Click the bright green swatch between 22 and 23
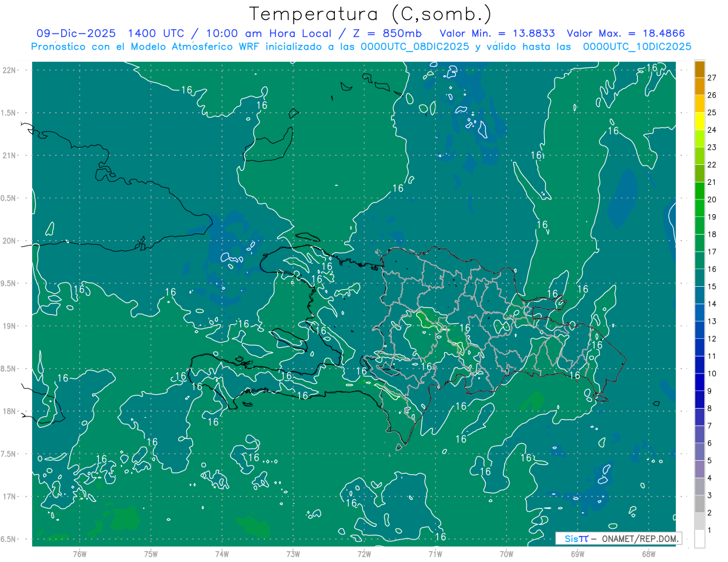 tap(699, 156)
